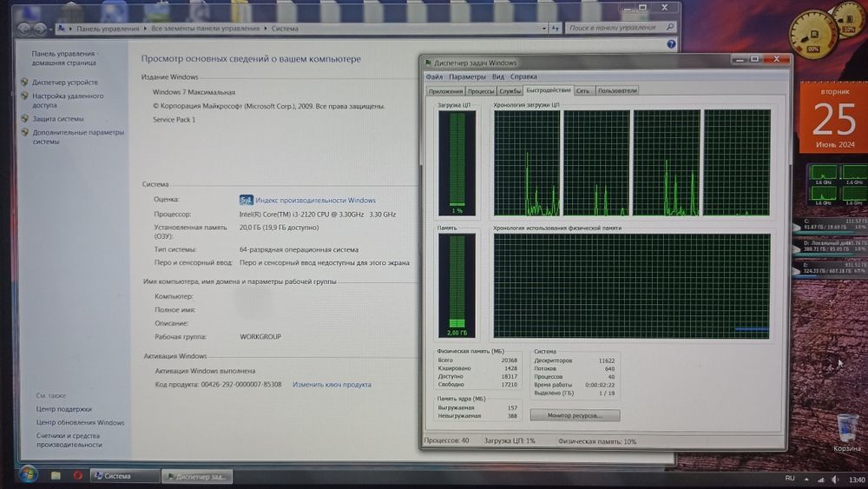Open the Справка menu in Task Manager

pyautogui.click(x=523, y=76)
